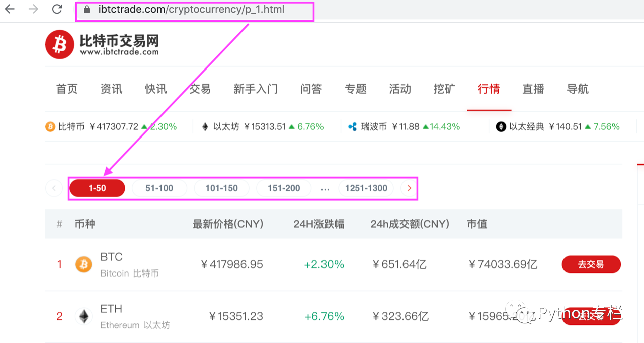The width and height of the screenshot is (644, 343).
Task: Jump to the 1251-1300 ranking page
Action: click(366, 188)
